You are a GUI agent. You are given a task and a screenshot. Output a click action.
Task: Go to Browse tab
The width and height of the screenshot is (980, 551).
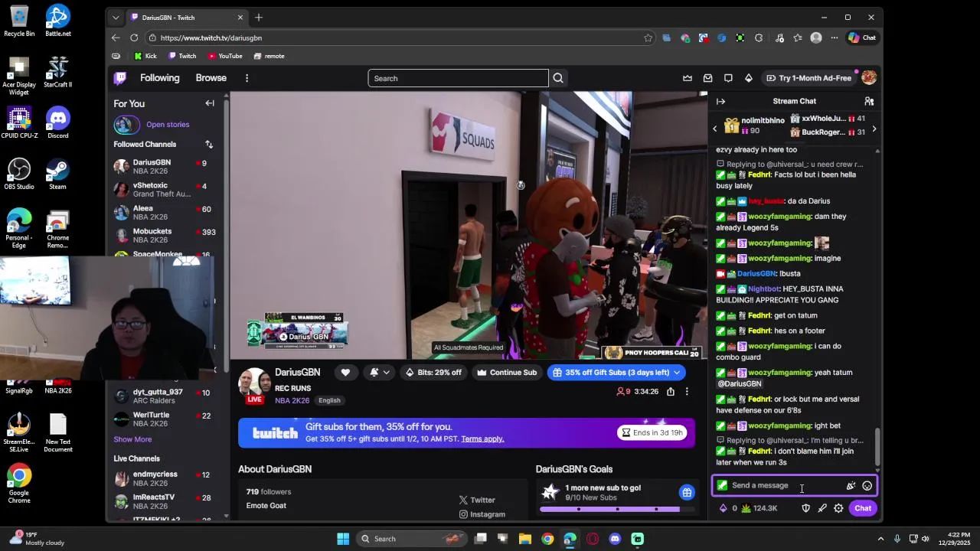pyautogui.click(x=211, y=78)
